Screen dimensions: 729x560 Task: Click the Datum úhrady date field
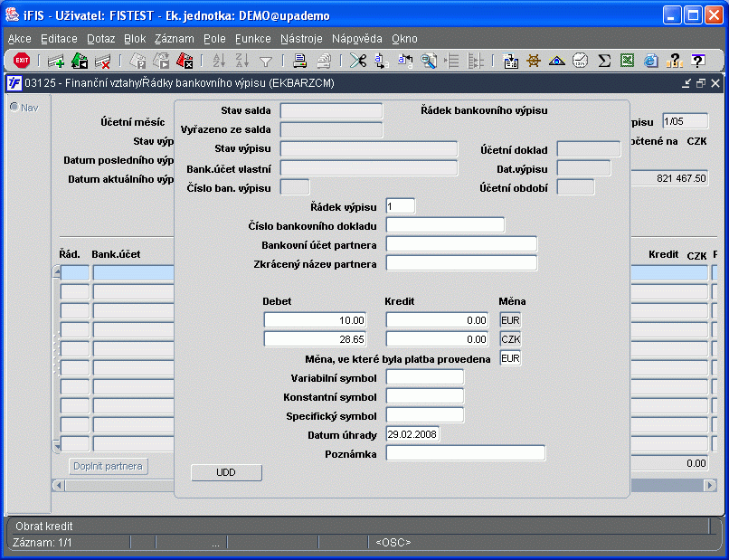coord(412,434)
